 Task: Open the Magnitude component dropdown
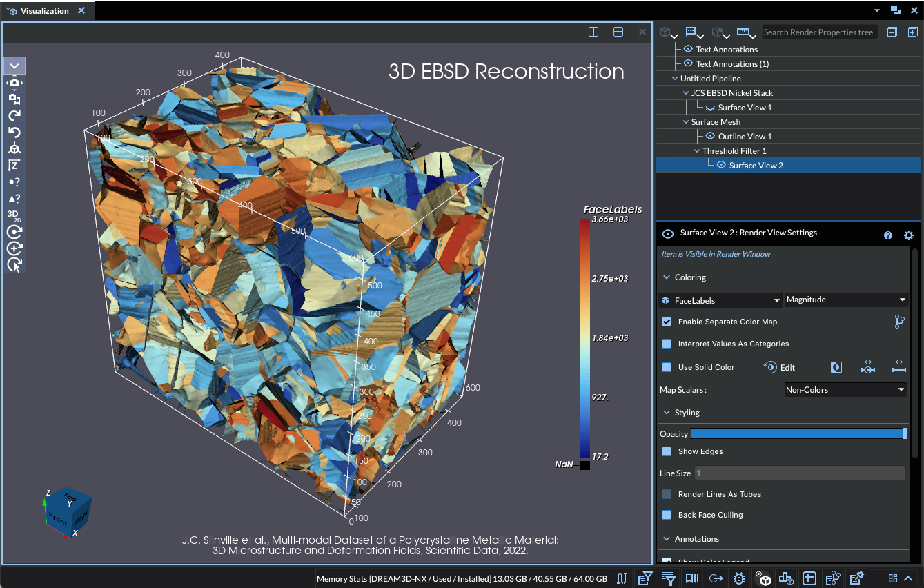pos(846,300)
